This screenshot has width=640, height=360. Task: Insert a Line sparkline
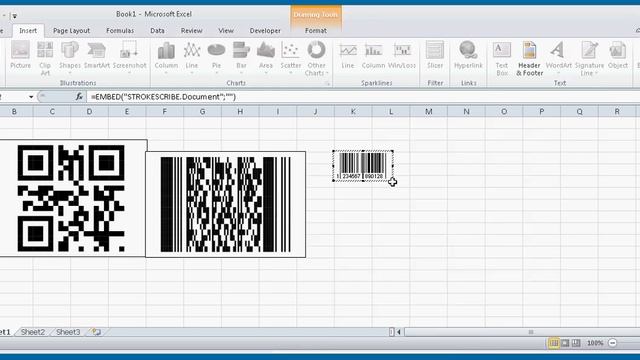pyautogui.click(x=348, y=56)
